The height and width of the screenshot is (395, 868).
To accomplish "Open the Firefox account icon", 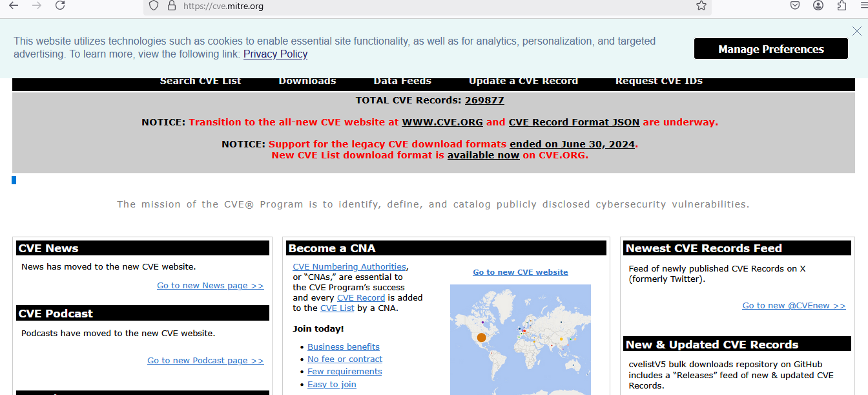I will [818, 6].
